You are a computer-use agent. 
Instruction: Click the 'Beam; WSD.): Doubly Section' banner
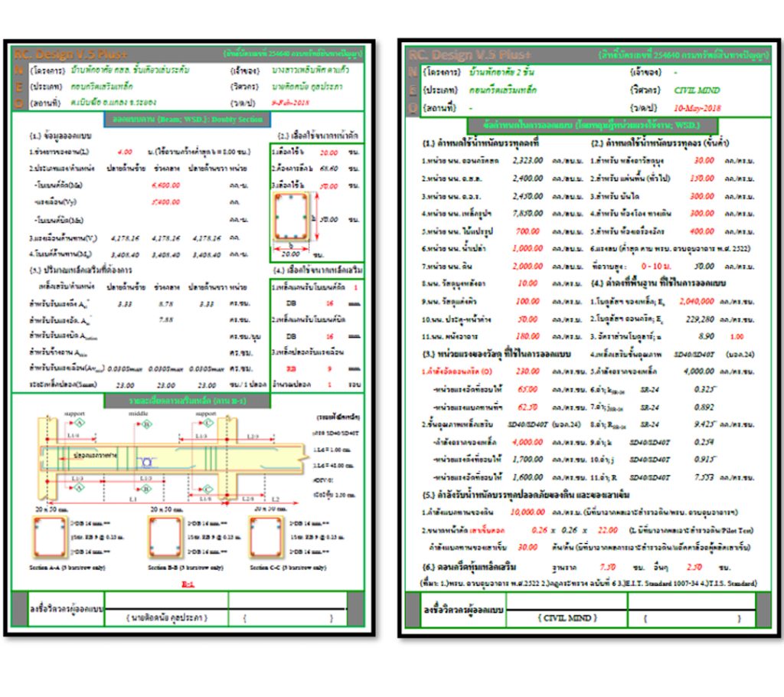tap(188, 119)
